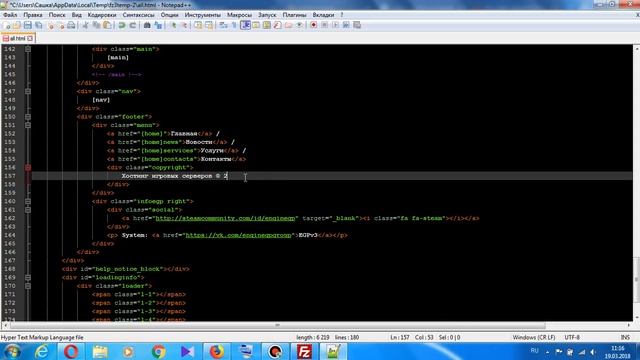Open the Правка menu
The height and width of the screenshot is (360, 640).
33,15
